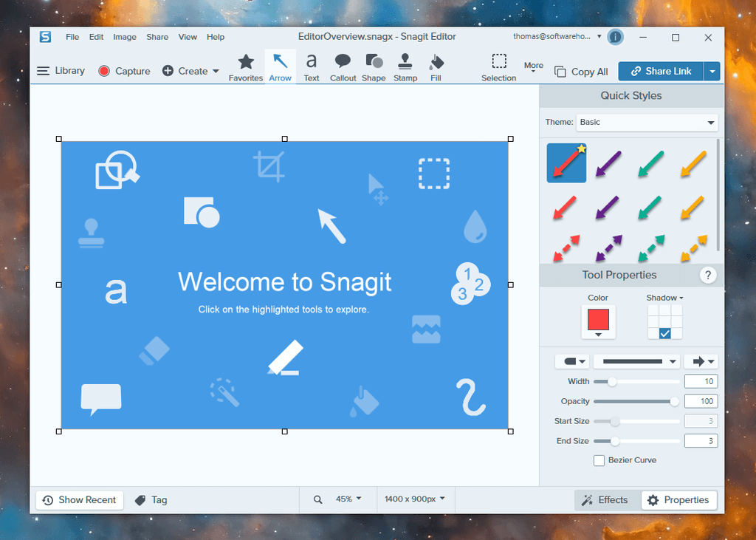Image resolution: width=756 pixels, height=540 pixels.
Task: Click the Share Link button
Action: pyautogui.click(x=661, y=72)
